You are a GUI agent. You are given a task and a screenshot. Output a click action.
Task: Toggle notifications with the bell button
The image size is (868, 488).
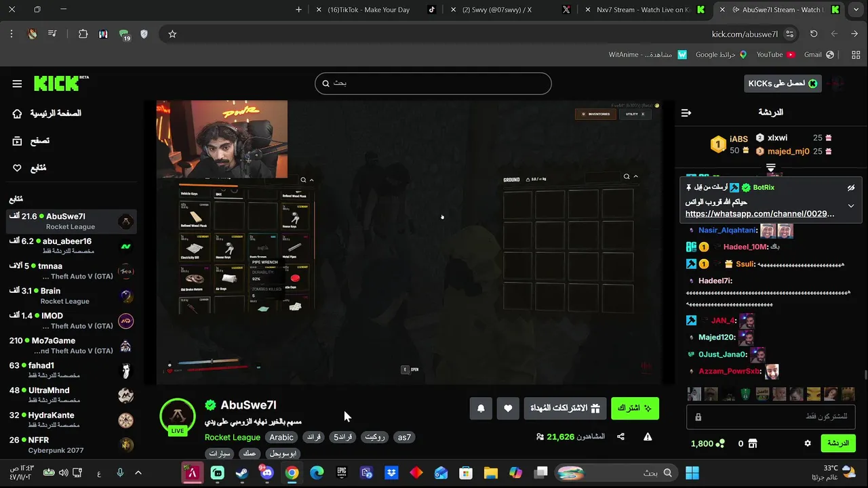point(481,408)
